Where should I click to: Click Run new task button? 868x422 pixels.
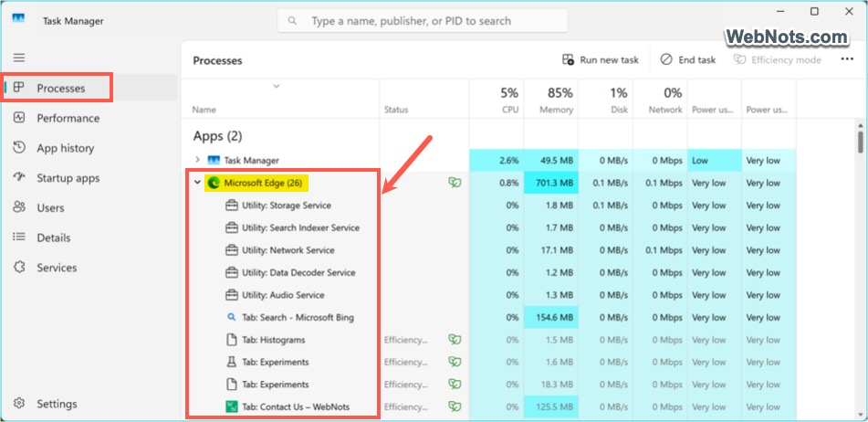point(600,59)
